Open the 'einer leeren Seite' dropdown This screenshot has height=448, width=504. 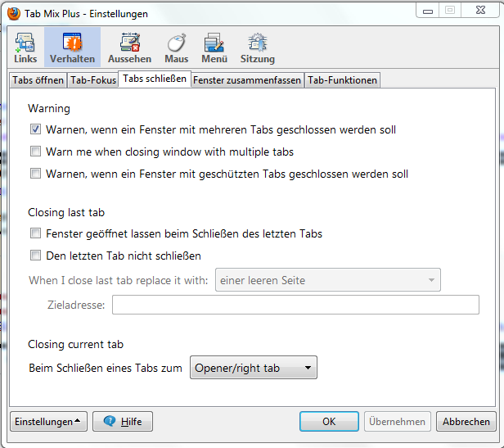point(328,280)
